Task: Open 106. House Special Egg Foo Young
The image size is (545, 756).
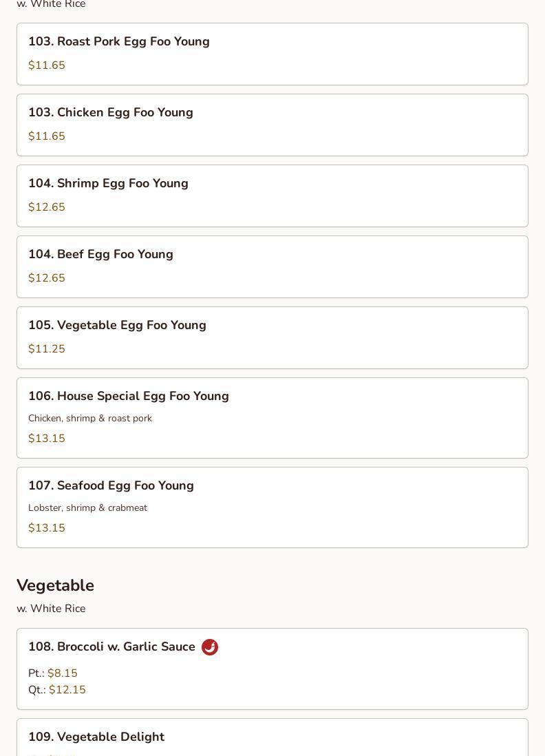Action: pyautogui.click(x=129, y=397)
